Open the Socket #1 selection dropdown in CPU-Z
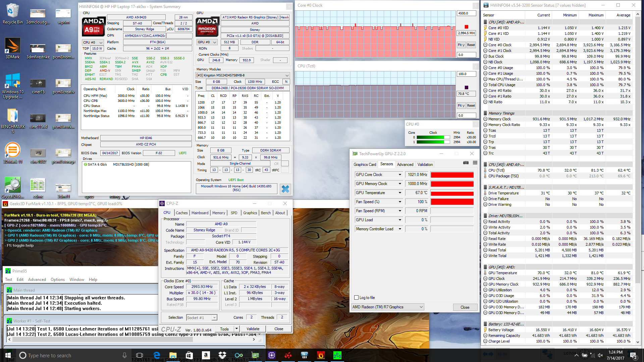644x362 pixels. pos(202,318)
